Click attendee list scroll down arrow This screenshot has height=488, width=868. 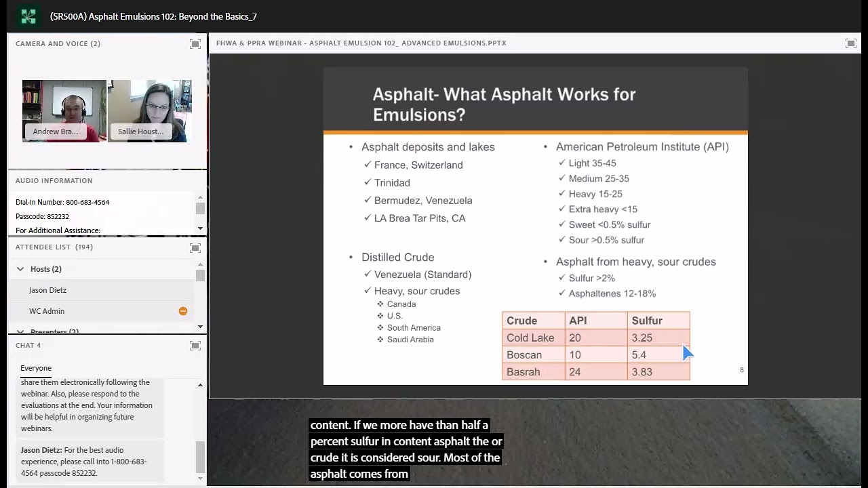[x=200, y=327]
